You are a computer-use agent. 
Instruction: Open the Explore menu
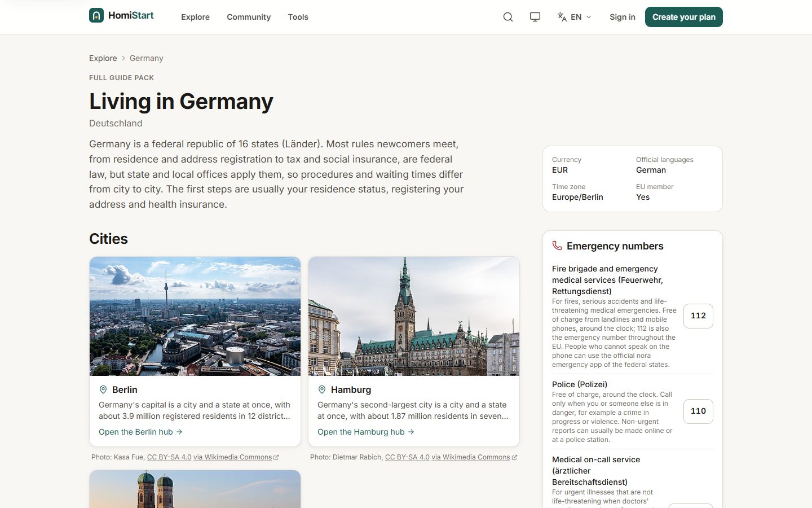tap(195, 17)
